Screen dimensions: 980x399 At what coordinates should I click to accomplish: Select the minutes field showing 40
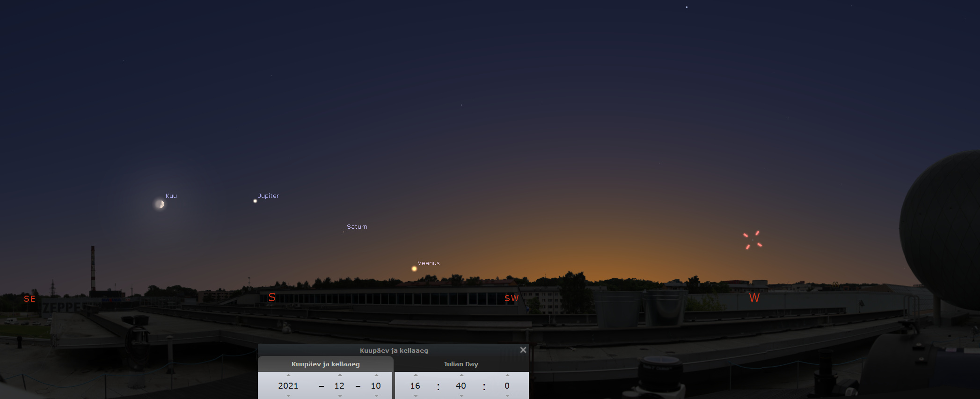coord(461,386)
